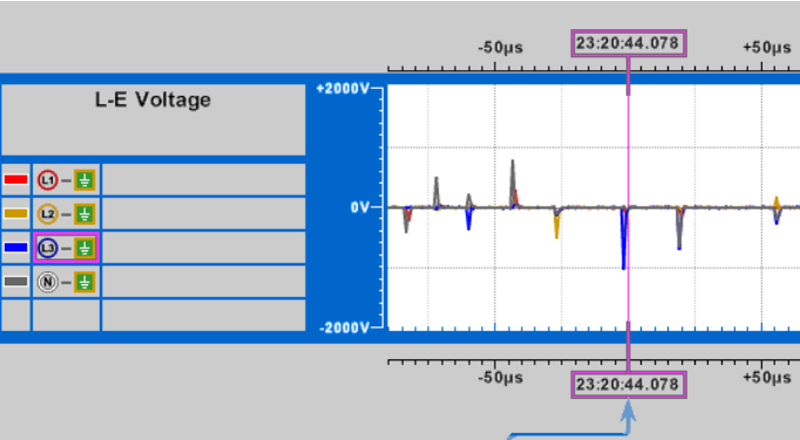Select the highlighted L3 phase circle icon
The width and height of the screenshot is (800, 440).
(x=47, y=248)
